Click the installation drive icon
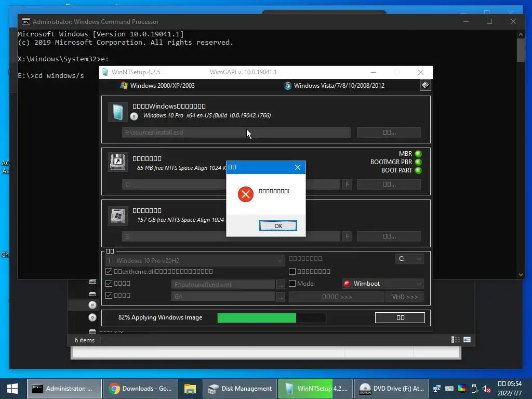This screenshot has width=532, height=399. click(x=118, y=216)
